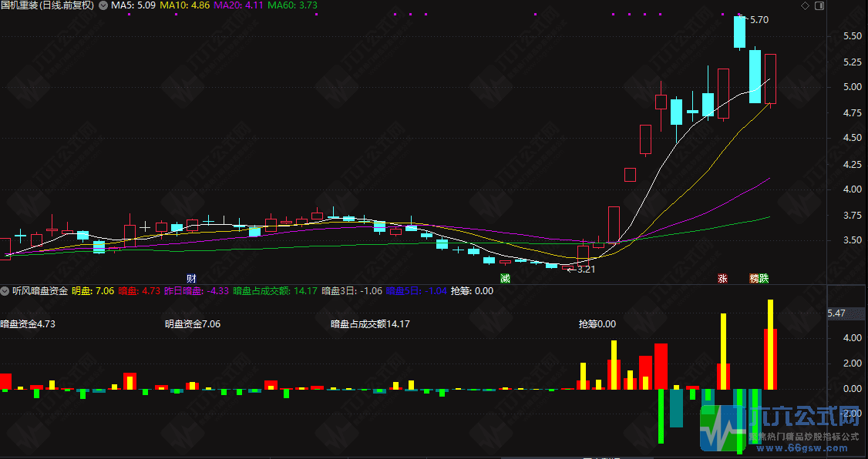Click the 5.70 high price annotation
868x459 pixels.
759,20
